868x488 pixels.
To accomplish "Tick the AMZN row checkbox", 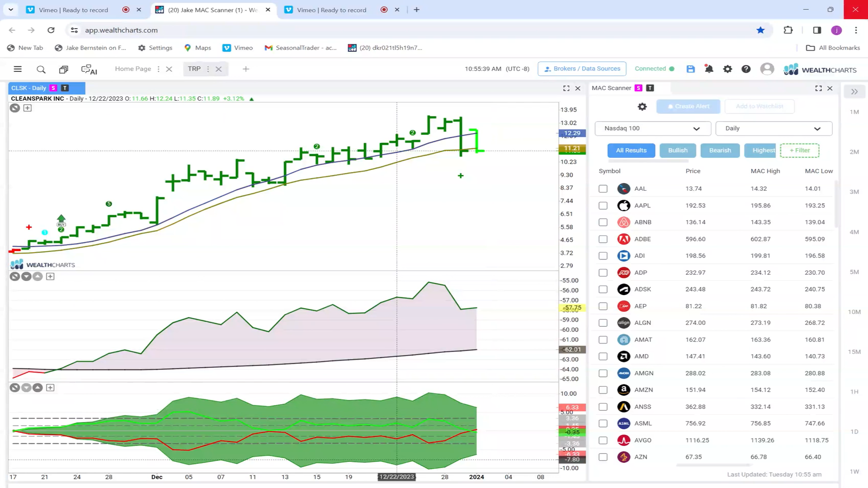I will pyautogui.click(x=603, y=390).
